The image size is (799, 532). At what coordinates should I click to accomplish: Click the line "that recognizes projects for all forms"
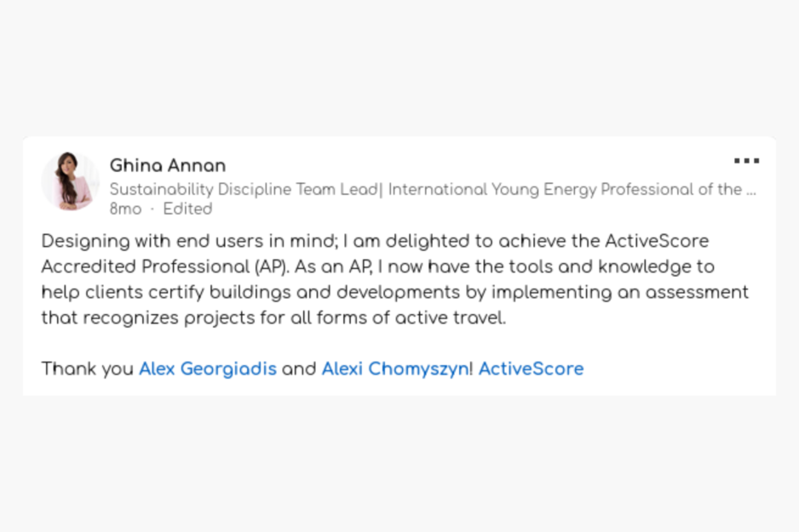[273, 317]
